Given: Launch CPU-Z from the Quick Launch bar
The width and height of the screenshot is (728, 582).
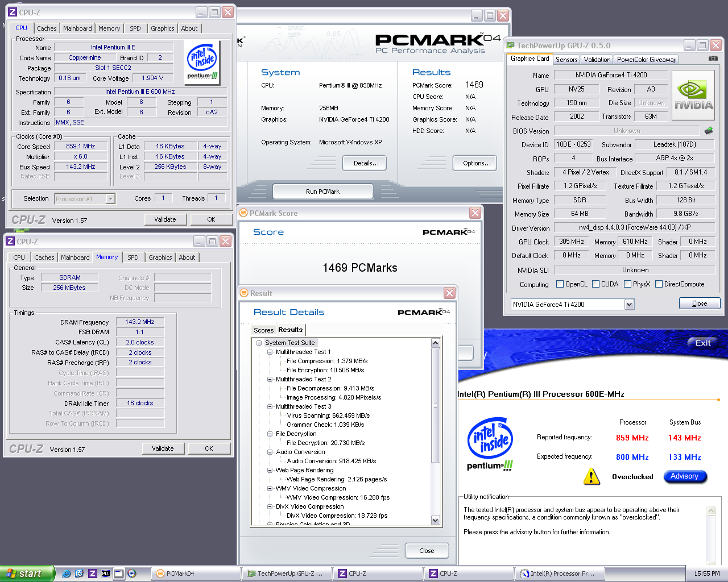Looking at the screenshot, I should pyautogui.click(x=93, y=573).
